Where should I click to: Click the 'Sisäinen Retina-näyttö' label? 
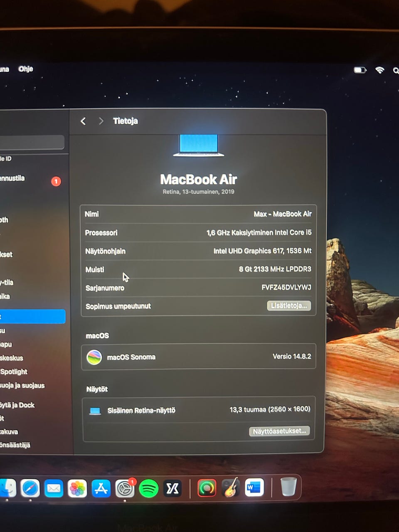[141, 411]
